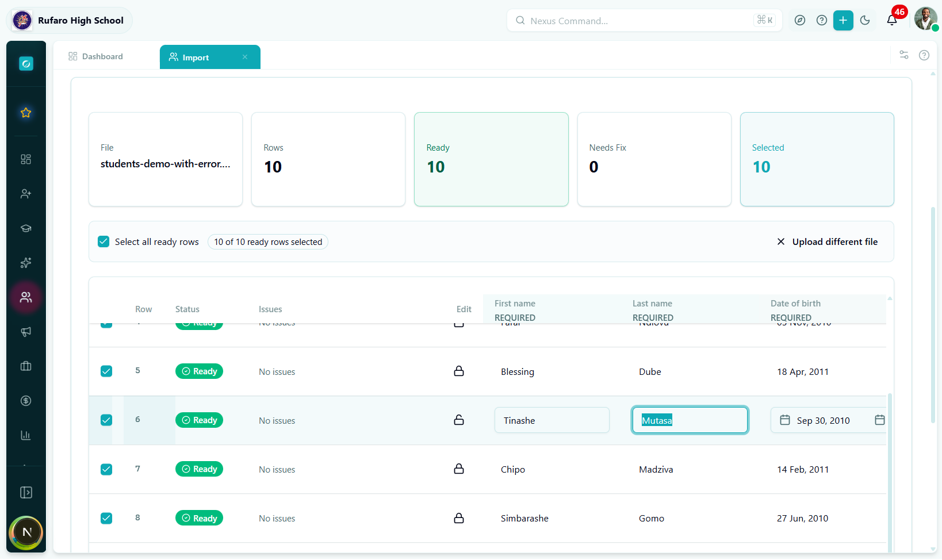This screenshot has width=942, height=560.
Task: Click the Rows count card
Action: pyautogui.click(x=328, y=159)
